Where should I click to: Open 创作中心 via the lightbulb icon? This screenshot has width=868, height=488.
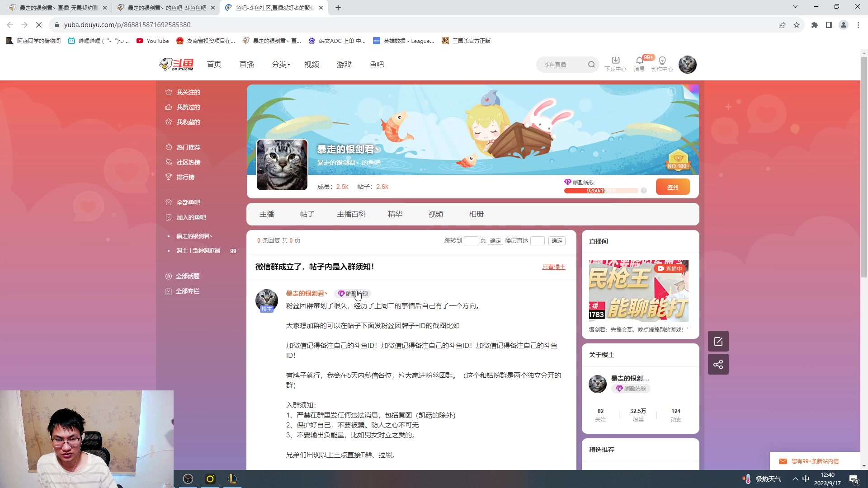662,61
